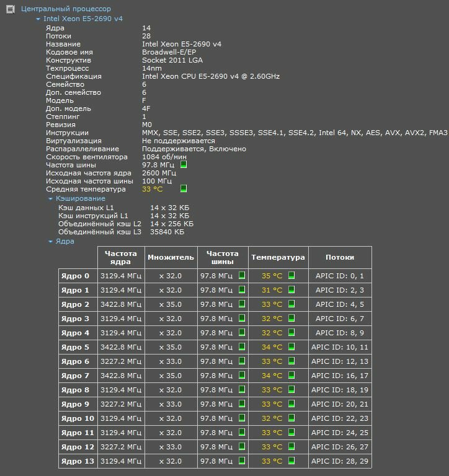The width and height of the screenshot is (449, 476).
Task: Click temperature graph icon in Ядро 0 row
Action: (x=291, y=275)
